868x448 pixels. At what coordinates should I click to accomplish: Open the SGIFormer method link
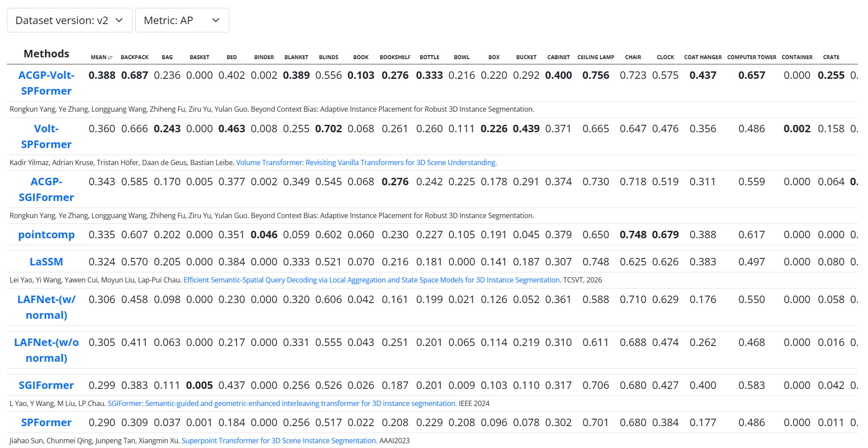(46, 385)
